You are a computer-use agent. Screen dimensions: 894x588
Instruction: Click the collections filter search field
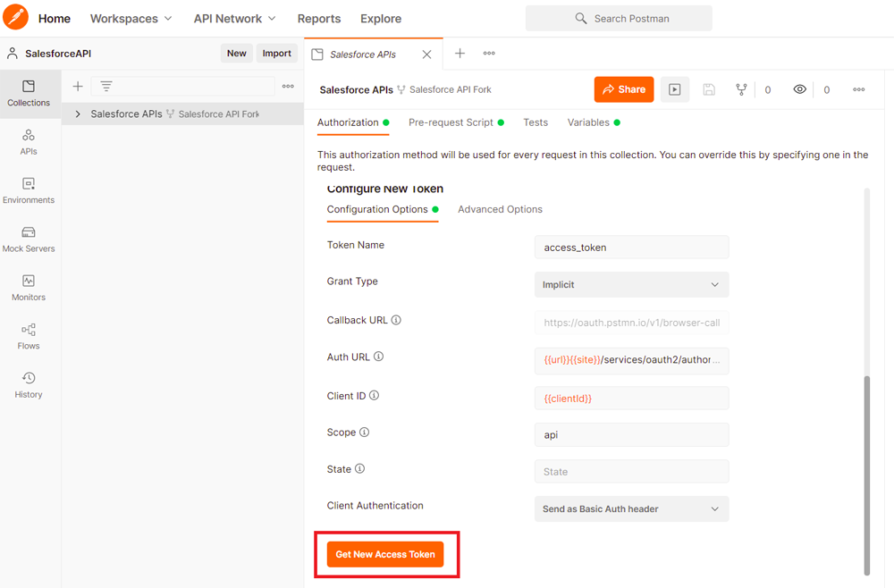point(182,86)
